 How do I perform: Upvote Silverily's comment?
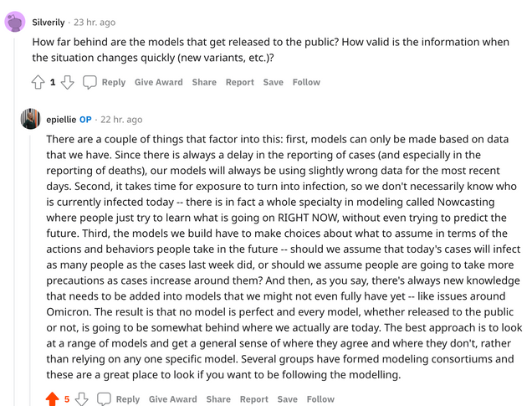(38, 82)
